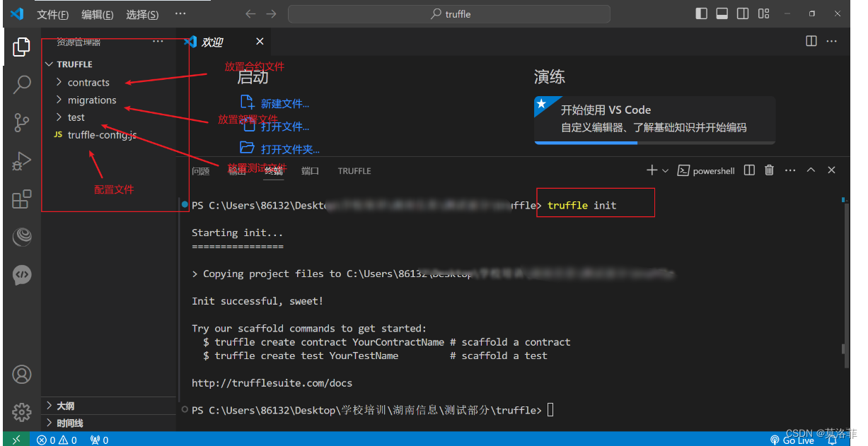This screenshot has height=446, width=868.
Task: Create a new terminal with plus icon
Action: pos(652,170)
